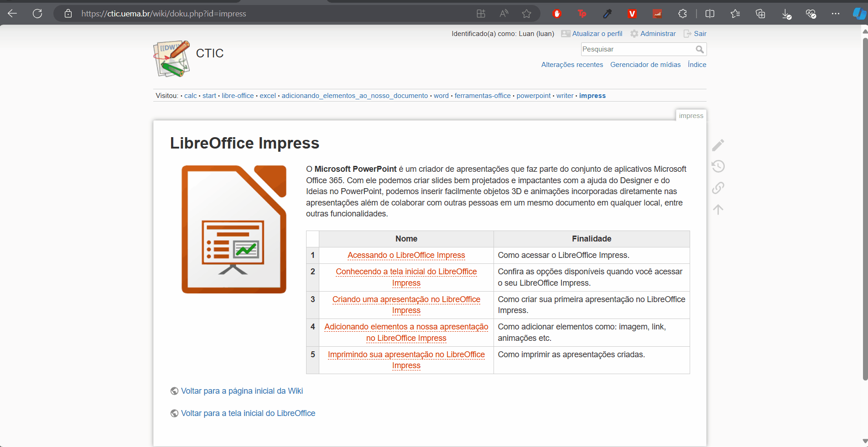Image resolution: width=868 pixels, height=447 pixels.
Task: Open Alterações recentes
Action: (572, 65)
